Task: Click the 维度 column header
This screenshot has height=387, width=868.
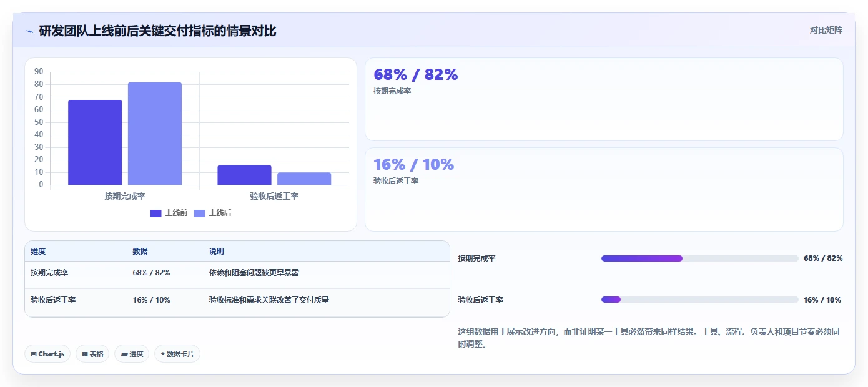Action: [38, 252]
